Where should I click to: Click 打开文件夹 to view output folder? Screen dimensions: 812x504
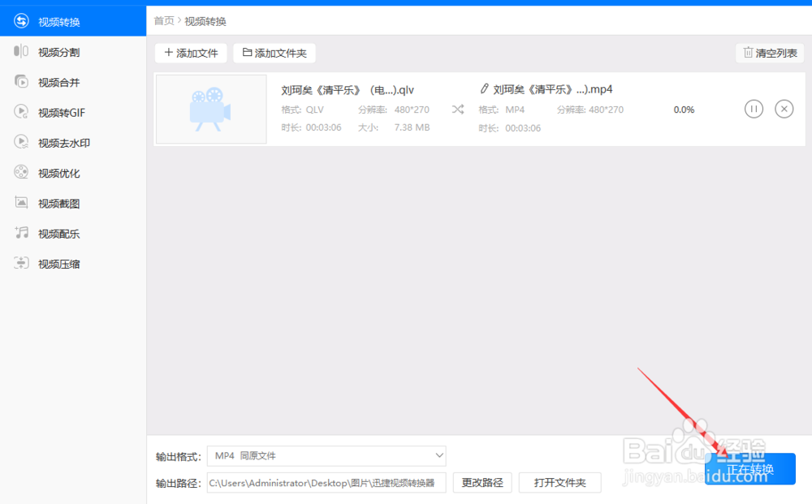(x=559, y=482)
